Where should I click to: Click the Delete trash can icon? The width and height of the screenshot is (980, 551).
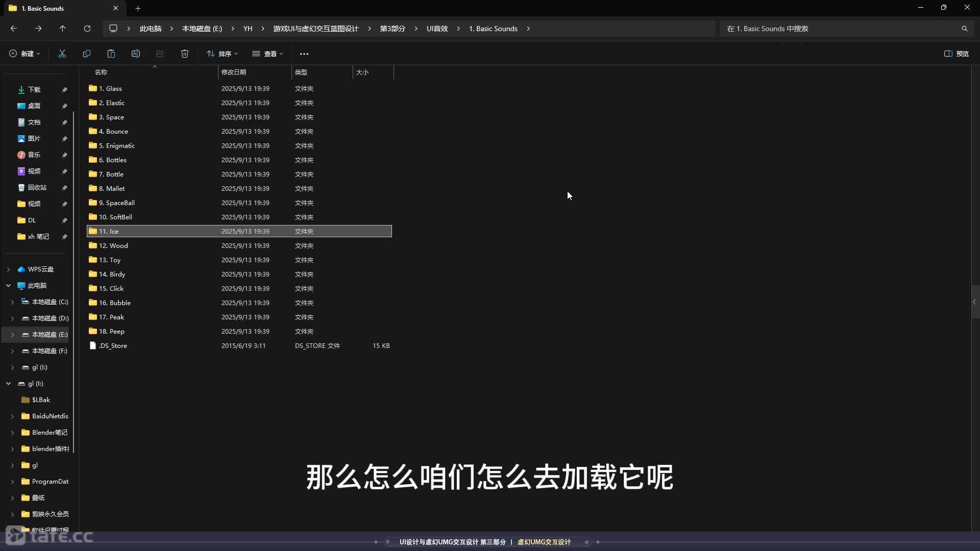(x=185, y=54)
